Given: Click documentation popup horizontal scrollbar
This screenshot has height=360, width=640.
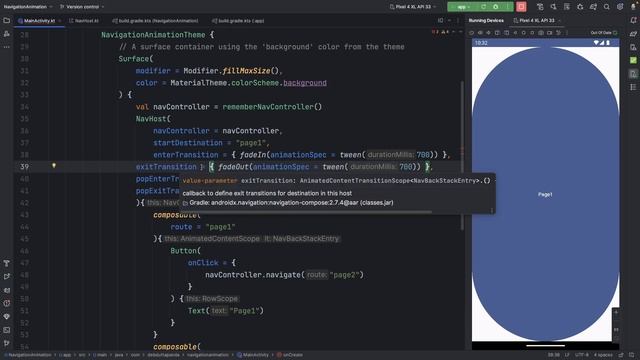Looking at the screenshot, I should (x=307, y=212).
